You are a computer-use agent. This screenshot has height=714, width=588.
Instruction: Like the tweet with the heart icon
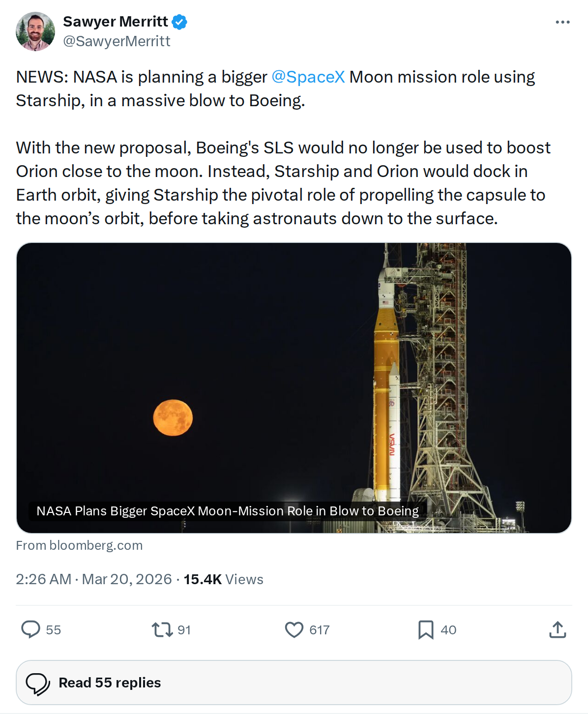tap(295, 629)
